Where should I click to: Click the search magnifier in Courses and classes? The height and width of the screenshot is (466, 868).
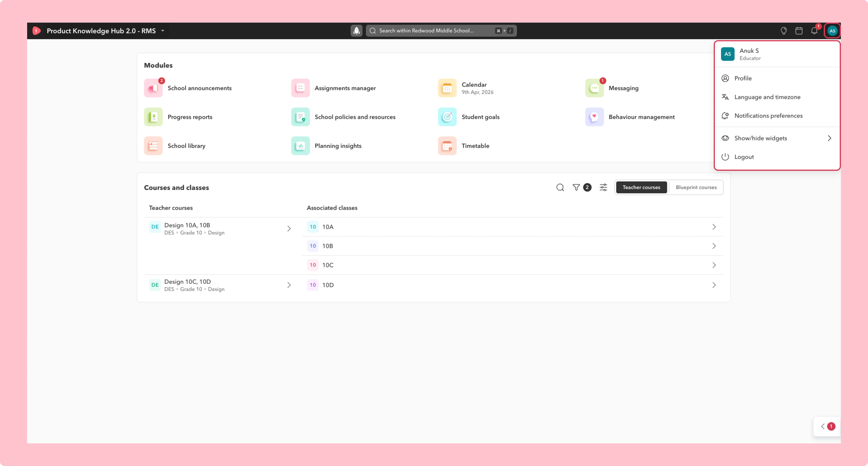(560, 187)
